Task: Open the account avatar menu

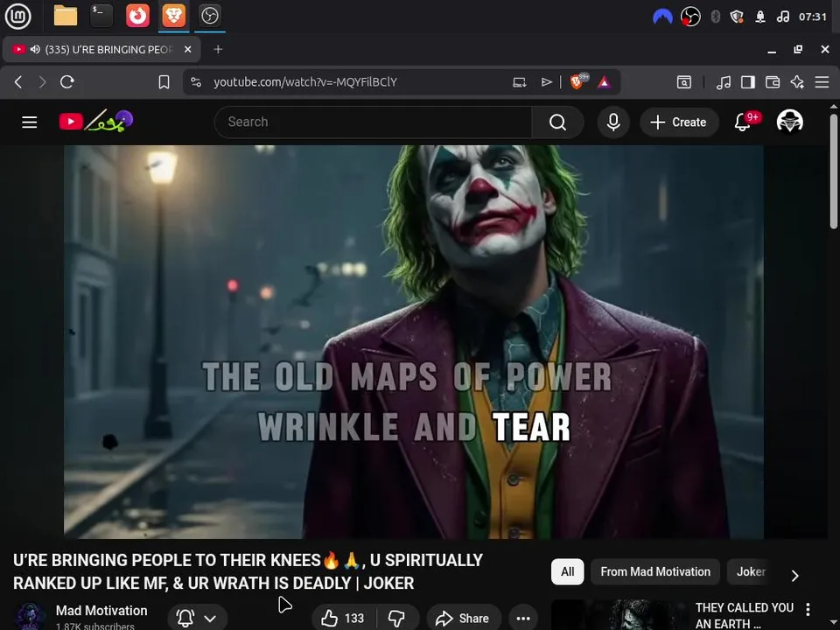Action: pyautogui.click(x=789, y=122)
